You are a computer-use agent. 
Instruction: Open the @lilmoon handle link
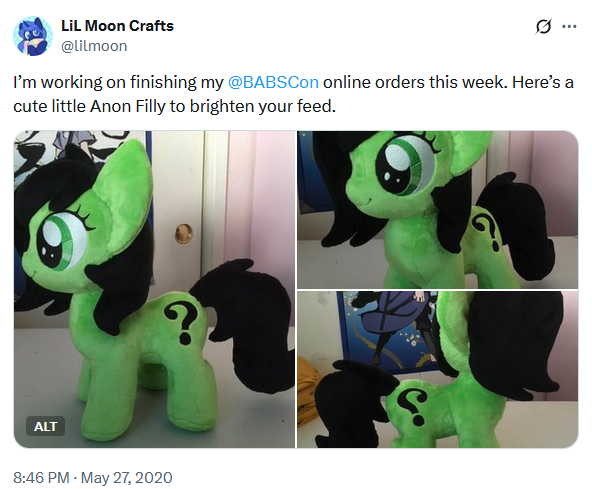94,46
